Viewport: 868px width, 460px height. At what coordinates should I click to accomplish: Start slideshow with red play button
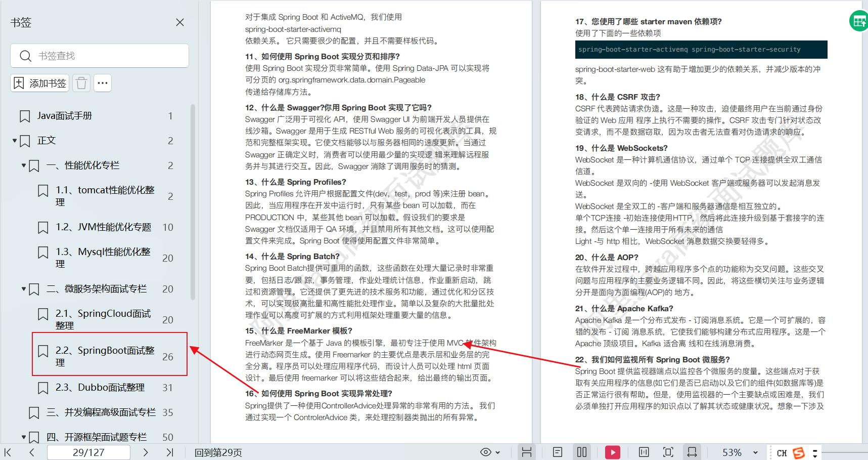pos(613,452)
